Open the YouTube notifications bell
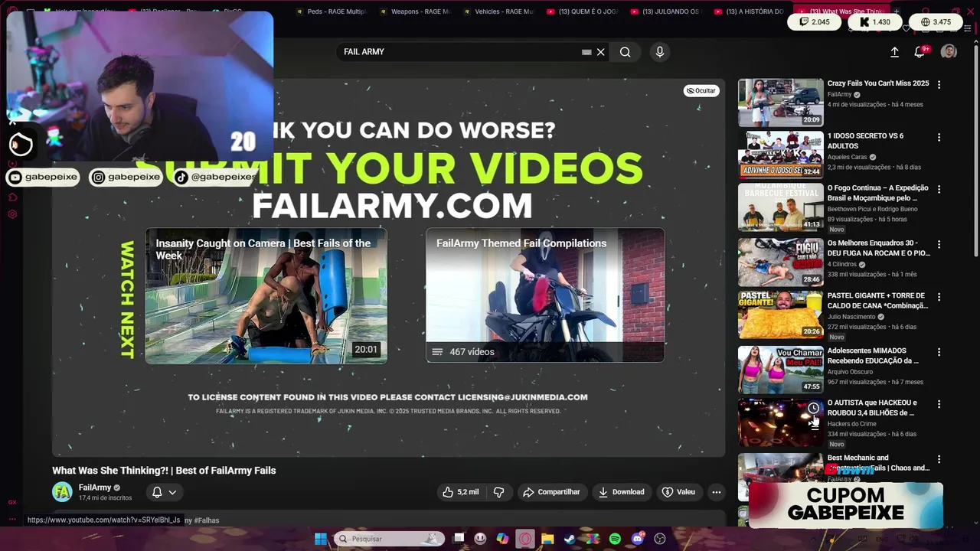 point(920,52)
